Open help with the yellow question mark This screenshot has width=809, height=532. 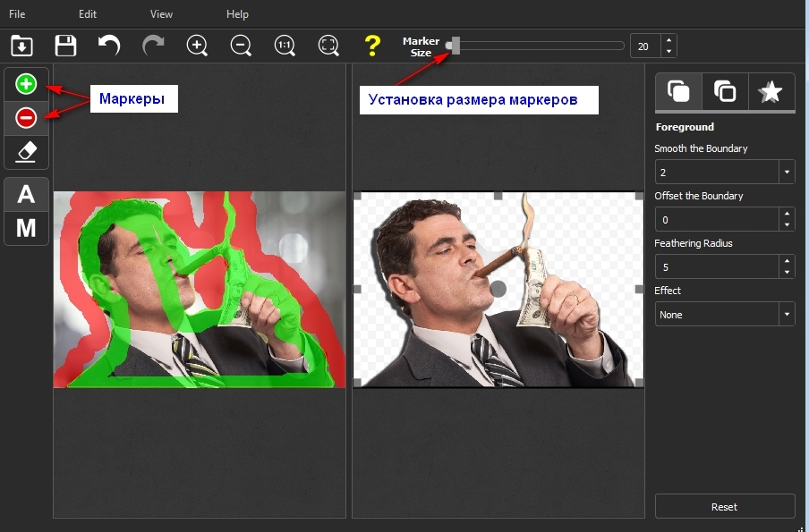point(372,46)
